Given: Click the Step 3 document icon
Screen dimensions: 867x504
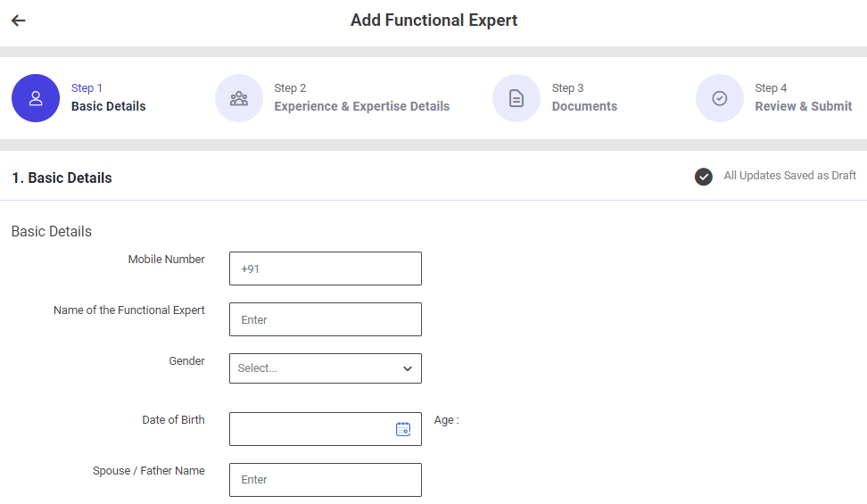Looking at the screenshot, I should (516, 98).
